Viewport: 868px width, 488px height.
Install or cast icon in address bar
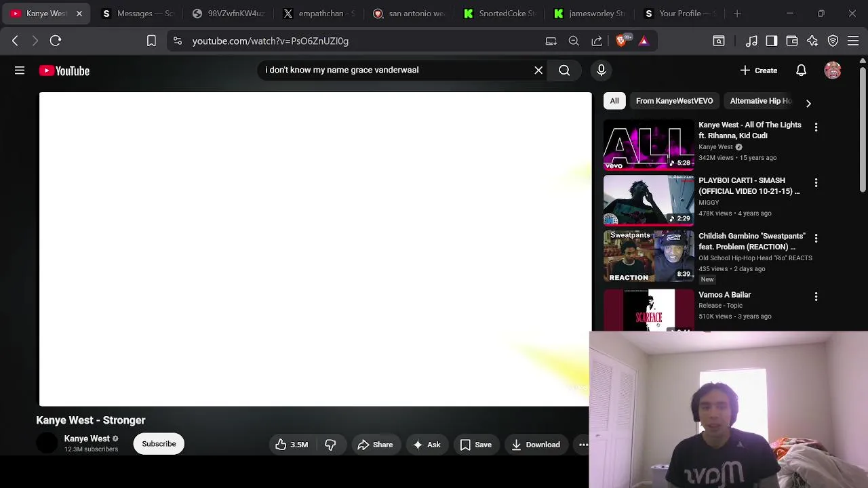click(x=551, y=41)
